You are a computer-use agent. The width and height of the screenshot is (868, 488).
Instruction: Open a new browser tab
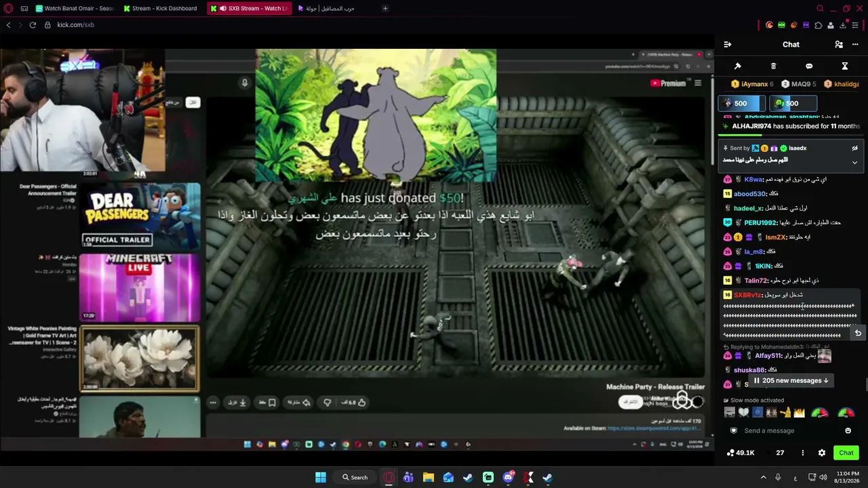click(385, 9)
